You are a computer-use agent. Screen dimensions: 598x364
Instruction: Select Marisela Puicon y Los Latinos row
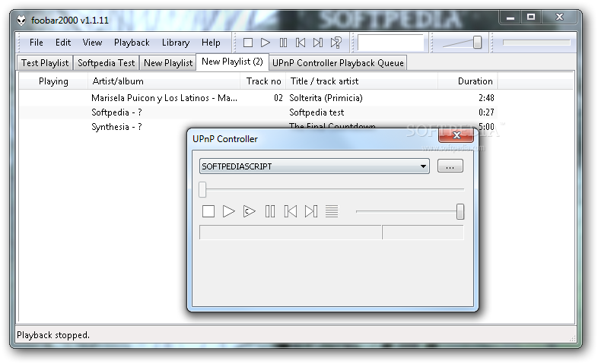click(258, 98)
